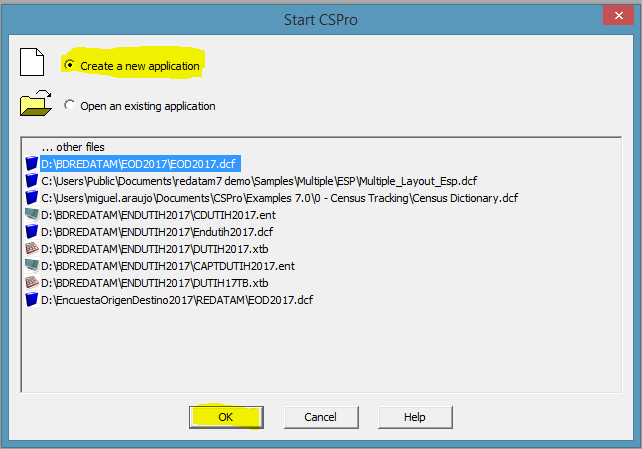The width and height of the screenshot is (642, 449).
Task: Click the blank document new application icon
Action: (32, 62)
